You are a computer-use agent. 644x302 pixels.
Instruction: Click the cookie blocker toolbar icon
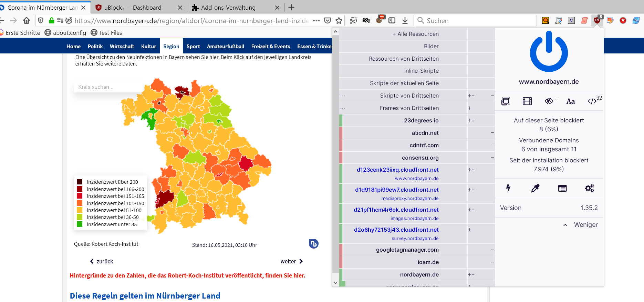coord(380,20)
